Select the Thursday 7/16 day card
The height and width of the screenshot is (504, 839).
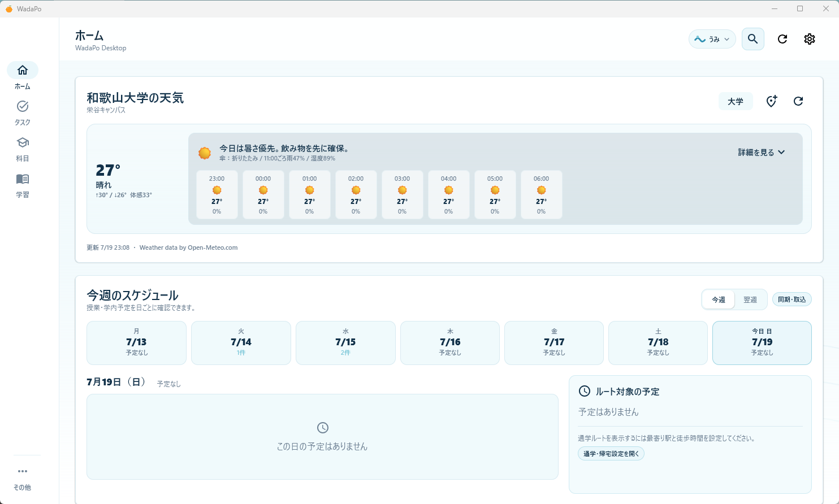[x=450, y=343]
